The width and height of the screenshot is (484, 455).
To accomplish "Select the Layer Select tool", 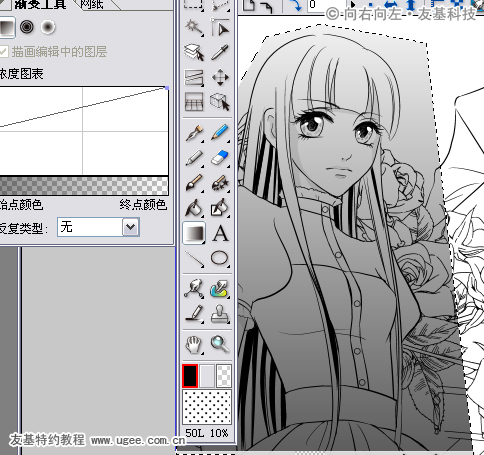I will (194, 52).
